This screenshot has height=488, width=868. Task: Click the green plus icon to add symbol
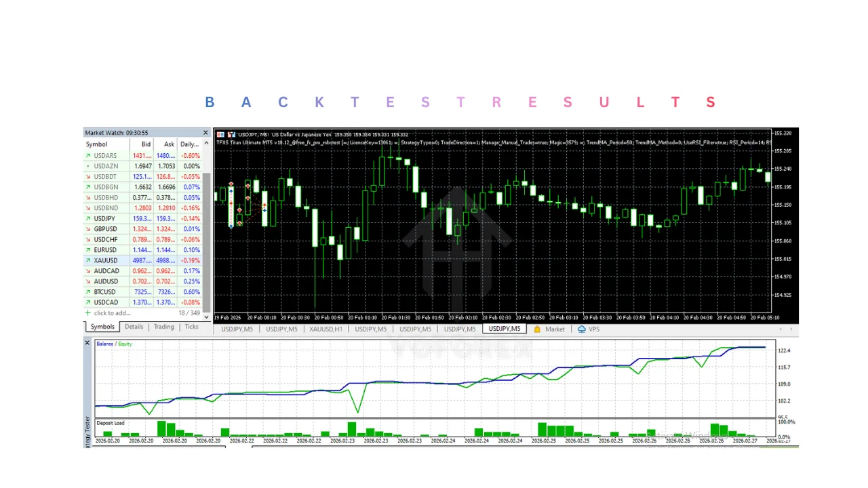[87, 313]
